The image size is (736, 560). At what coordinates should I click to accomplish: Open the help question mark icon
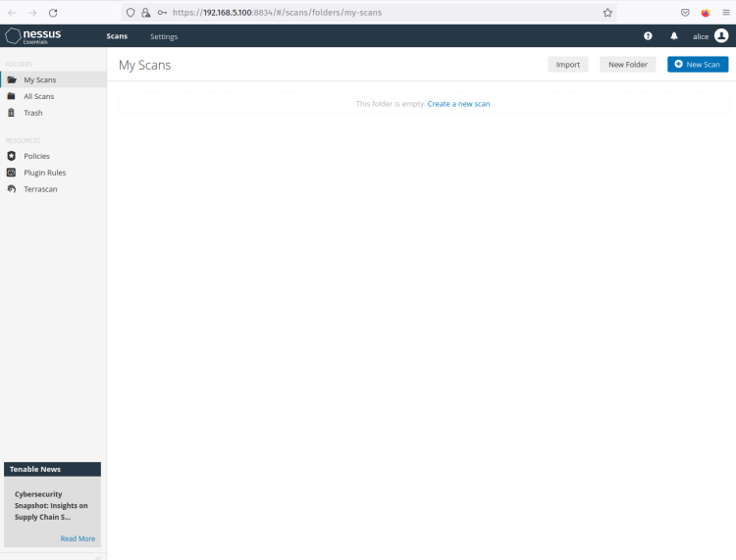tap(648, 36)
